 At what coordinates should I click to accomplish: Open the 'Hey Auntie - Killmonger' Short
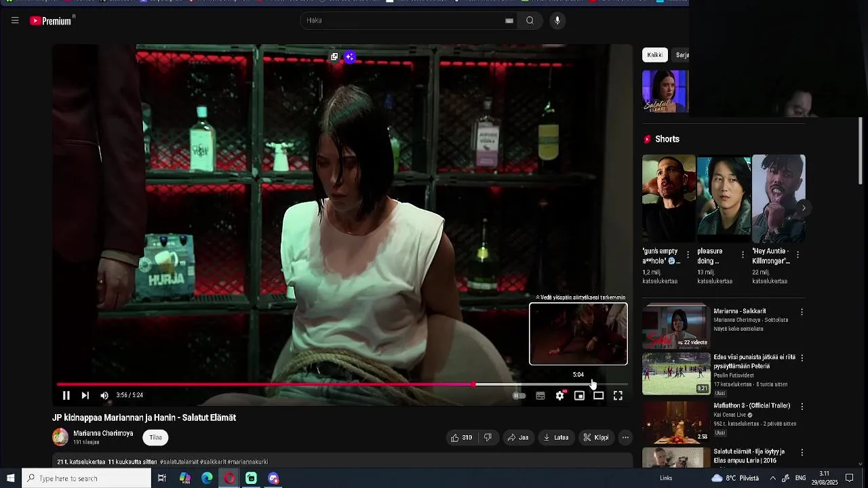[x=778, y=199]
